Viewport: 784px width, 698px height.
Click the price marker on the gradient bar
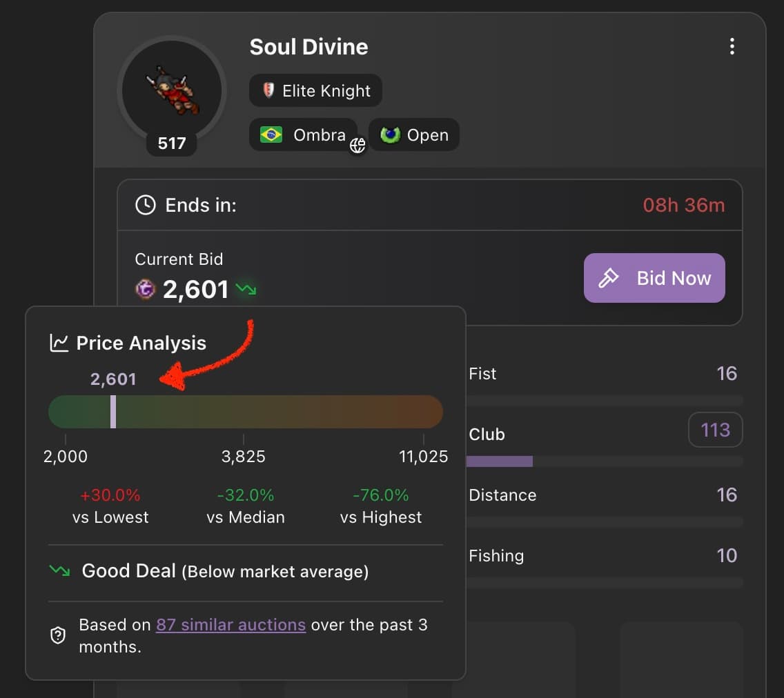[x=113, y=412]
